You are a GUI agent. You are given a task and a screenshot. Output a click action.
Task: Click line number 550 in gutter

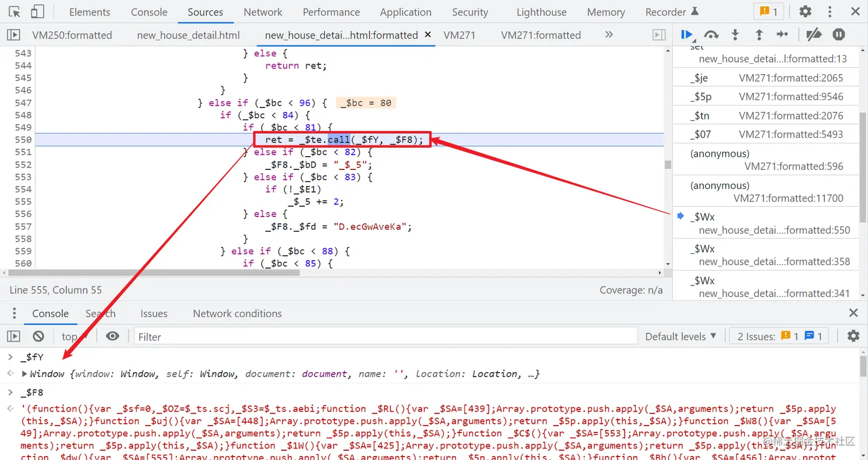[x=23, y=140]
